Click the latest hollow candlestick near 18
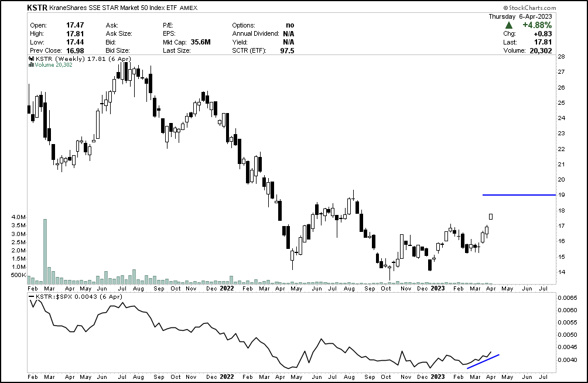Image resolution: width=588 pixels, height=383 pixels. click(x=491, y=217)
